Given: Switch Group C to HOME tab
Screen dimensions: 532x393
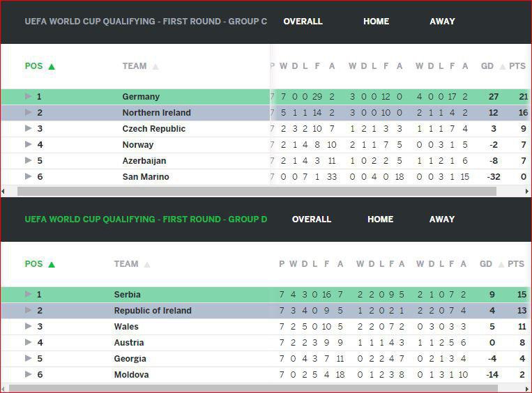Looking at the screenshot, I should 376,22.
